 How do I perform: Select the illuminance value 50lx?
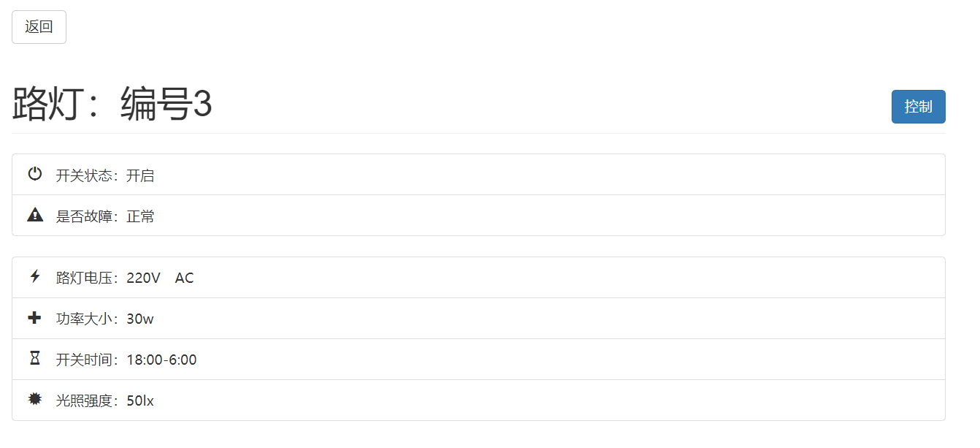pyautogui.click(x=140, y=401)
